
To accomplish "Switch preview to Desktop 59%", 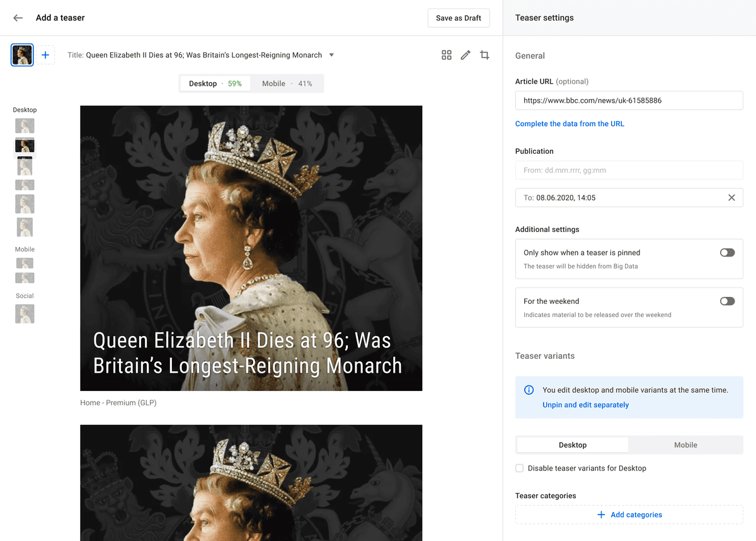I will coord(215,83).
